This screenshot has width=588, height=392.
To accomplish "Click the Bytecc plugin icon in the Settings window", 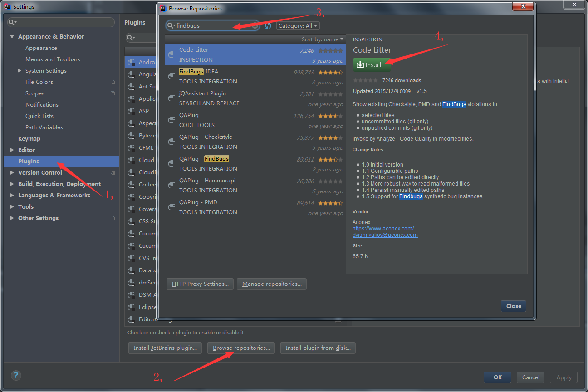I will [132, 136].
